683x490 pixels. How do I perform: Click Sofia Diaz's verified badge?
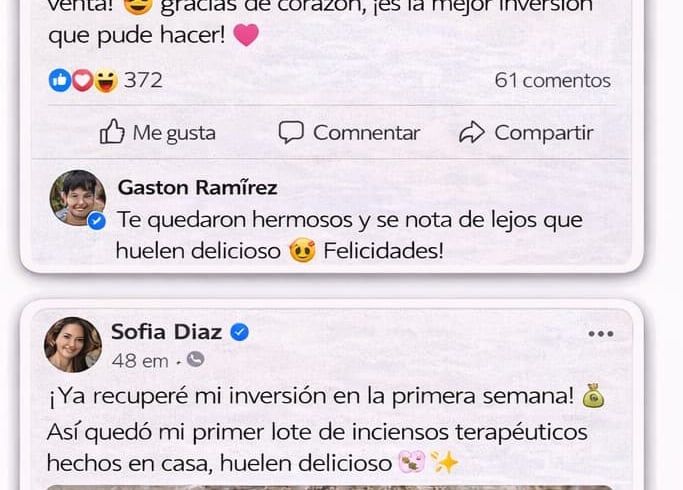point(239,332)
